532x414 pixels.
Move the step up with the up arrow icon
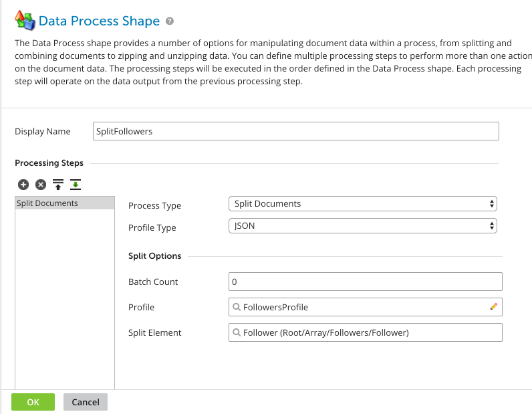click(x=58, y=185)
